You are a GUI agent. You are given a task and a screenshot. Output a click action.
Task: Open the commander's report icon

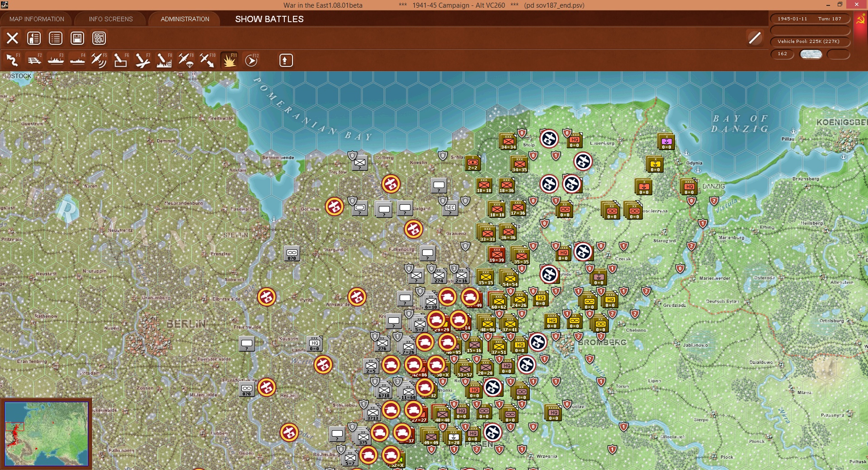[34, 38]
